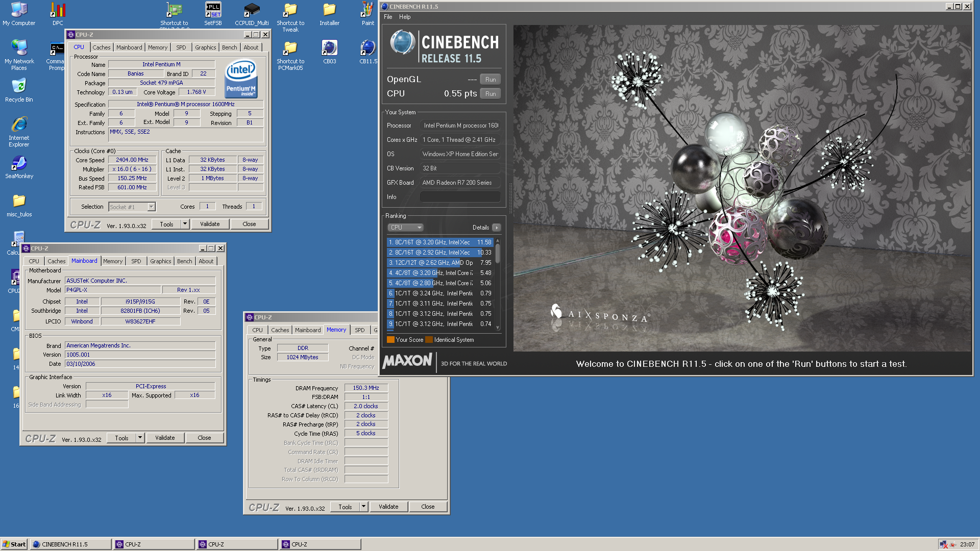The width and height of the screenshot is (980, 551).
Task: Click the P4GPL-X model field
Action: point(113,290)
